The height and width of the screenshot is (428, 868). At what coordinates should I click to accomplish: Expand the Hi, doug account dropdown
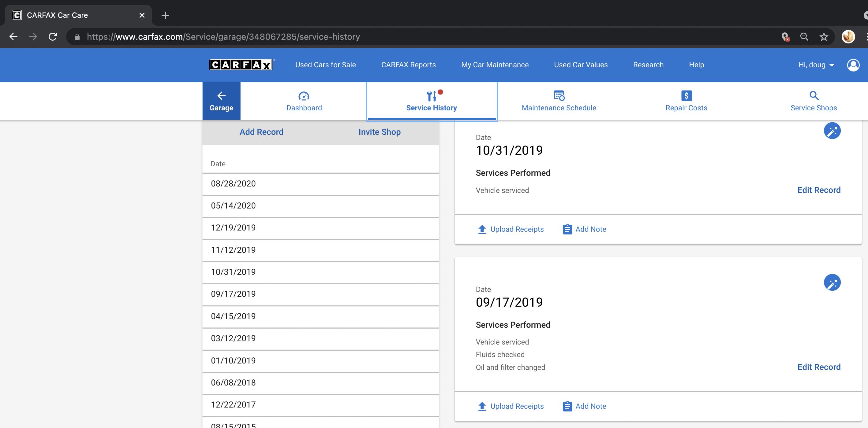pyautogui.click(x=816, y=65)
